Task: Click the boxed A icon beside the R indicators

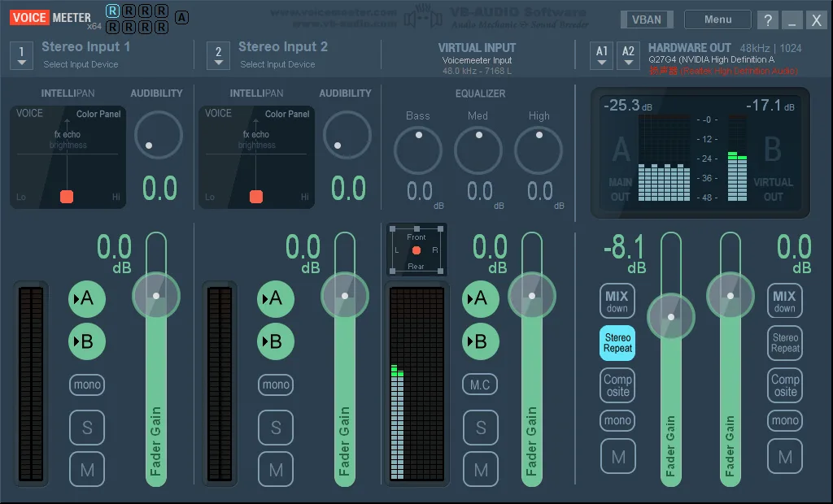Action: point(181,18)
